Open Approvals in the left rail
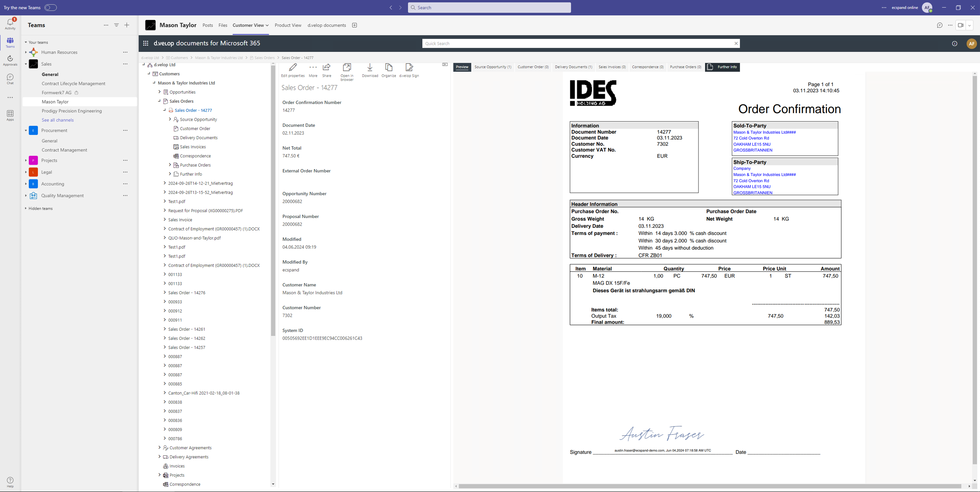Viewport: 980px width, 492px height. point(10,60)
